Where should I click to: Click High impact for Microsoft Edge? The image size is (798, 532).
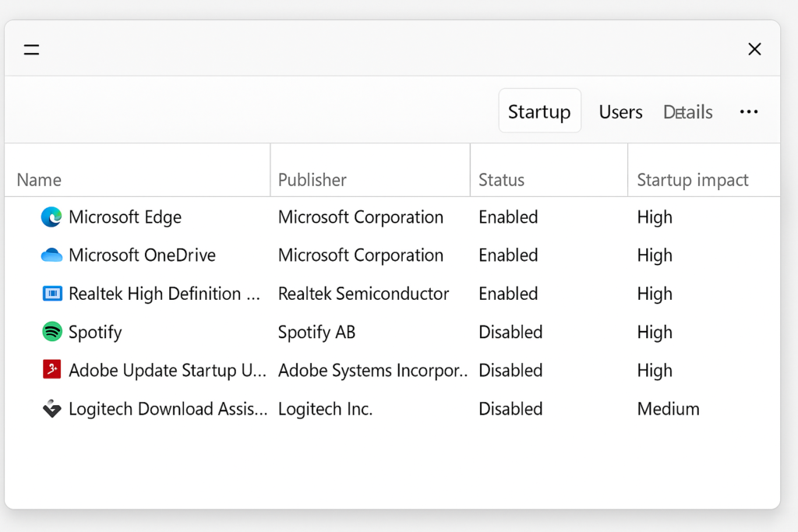coord(655,217)
